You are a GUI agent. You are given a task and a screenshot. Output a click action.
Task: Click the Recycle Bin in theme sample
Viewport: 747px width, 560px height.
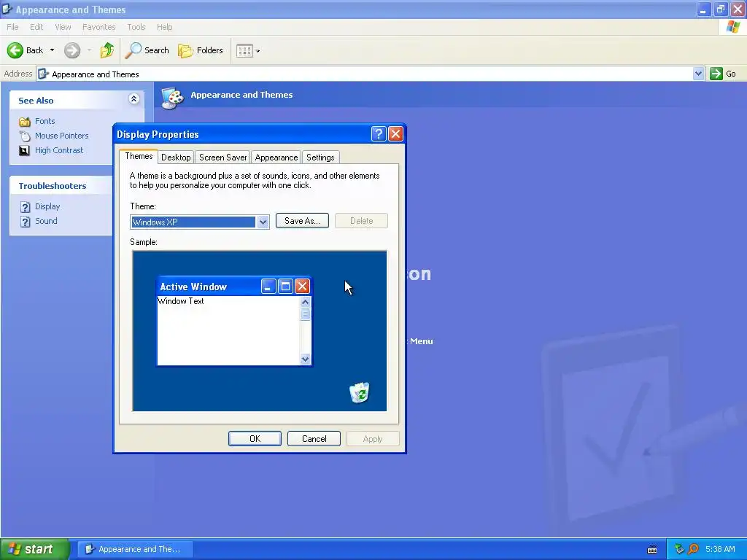(x=359, y=392)
